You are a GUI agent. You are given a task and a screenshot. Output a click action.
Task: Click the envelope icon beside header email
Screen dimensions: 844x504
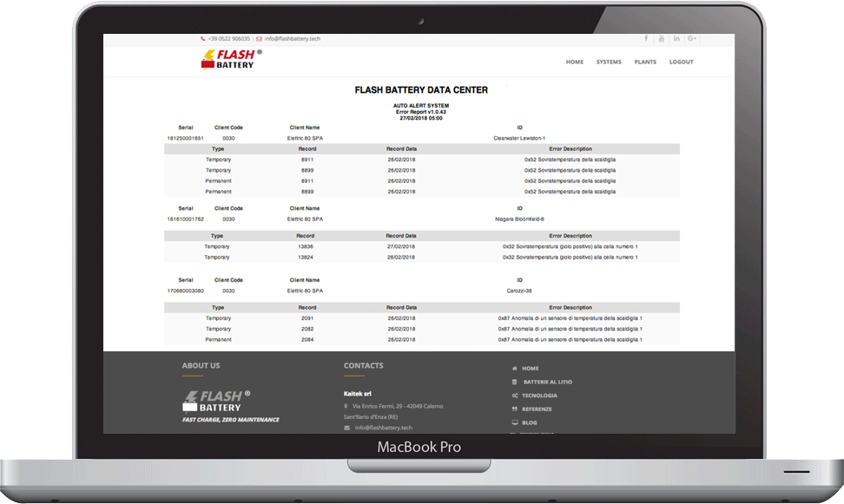point(259,39)
